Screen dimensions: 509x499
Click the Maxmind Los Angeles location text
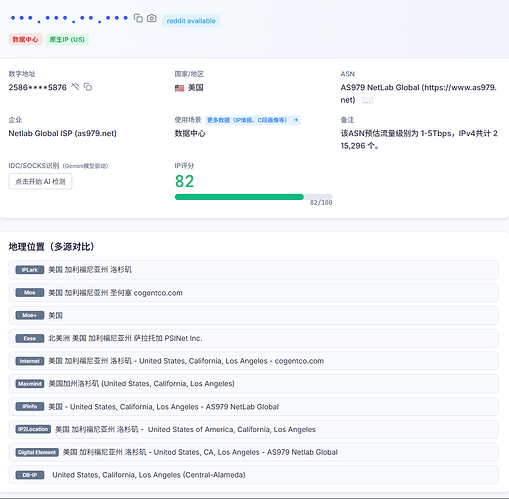coord(142,384)
